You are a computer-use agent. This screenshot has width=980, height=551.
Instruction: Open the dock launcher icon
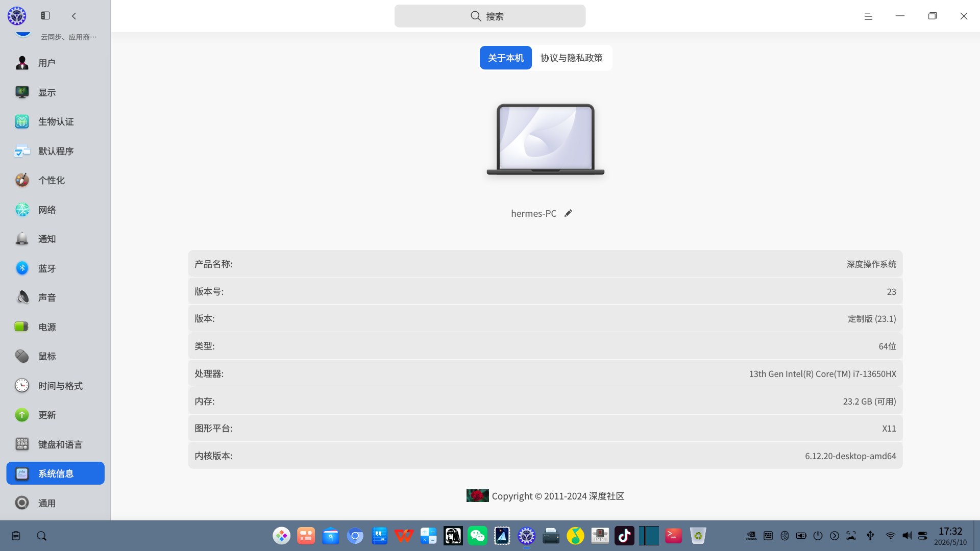coord(282,536)
